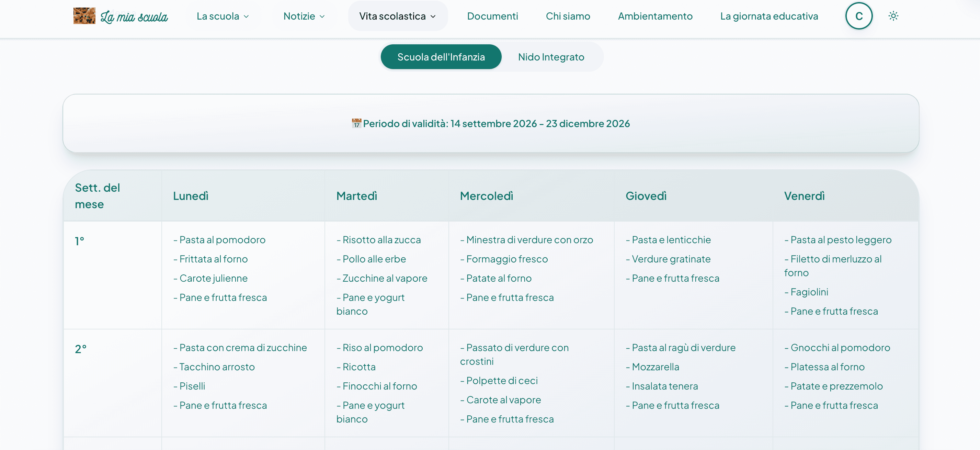Open the Vita scolastica dropdown menu

click(x=398, y=16)
